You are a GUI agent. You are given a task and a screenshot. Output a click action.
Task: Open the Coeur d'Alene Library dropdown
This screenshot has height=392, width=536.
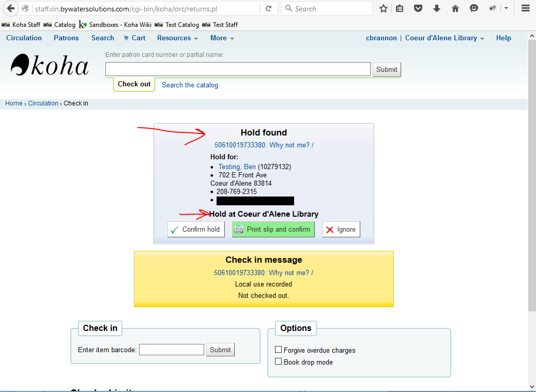(x=444, y=38)
